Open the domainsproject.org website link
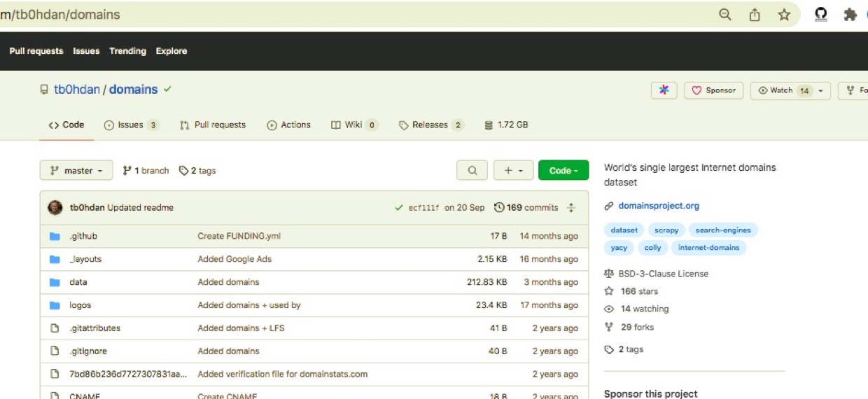 click(x=659, y=206)
